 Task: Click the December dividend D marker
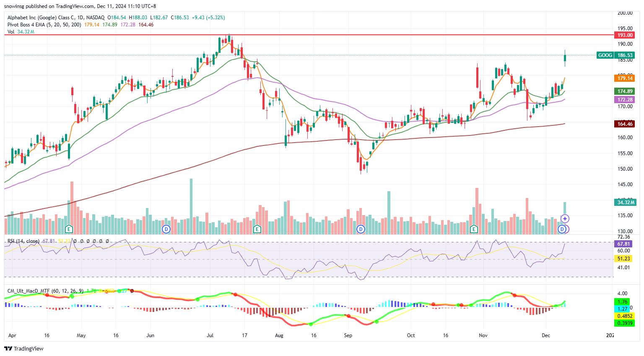[x=562, y=229]
